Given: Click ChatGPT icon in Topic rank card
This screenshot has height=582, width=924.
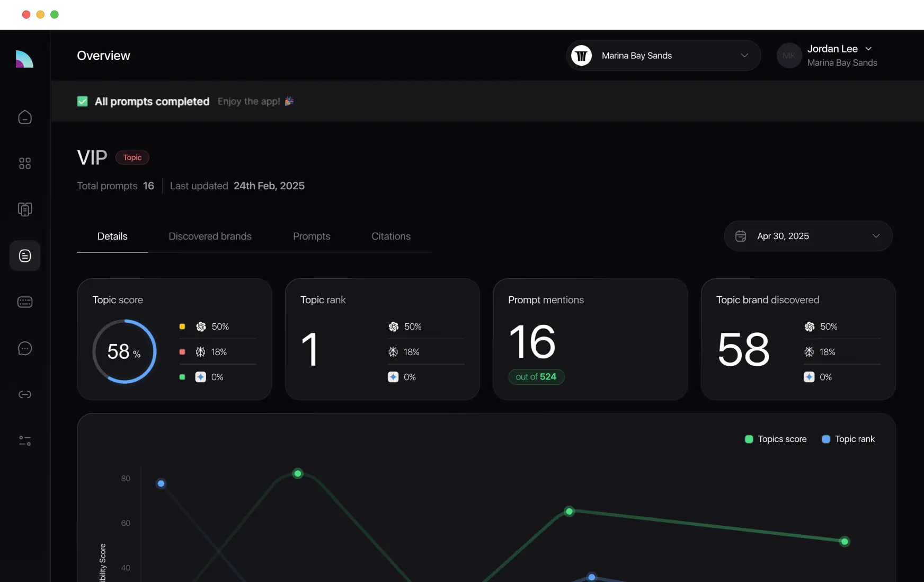Looking at the screenshot, I should 394,327.
